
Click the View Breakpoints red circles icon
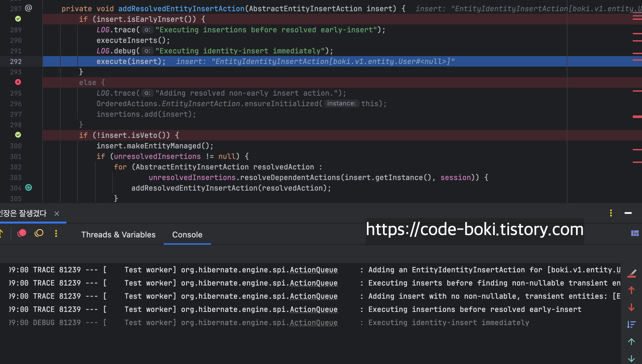22,233
